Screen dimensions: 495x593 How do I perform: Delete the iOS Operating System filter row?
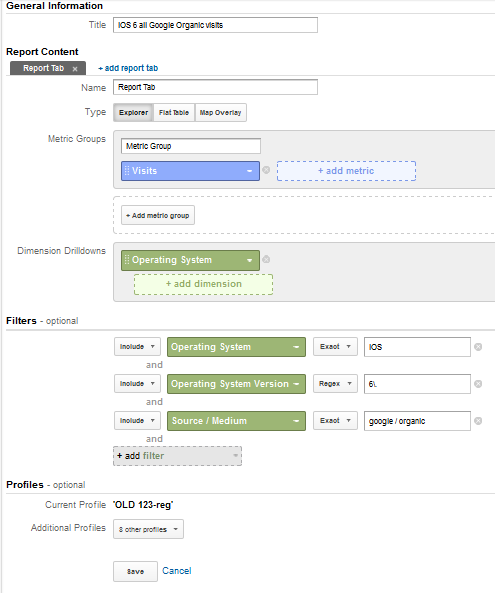[478, 347]
